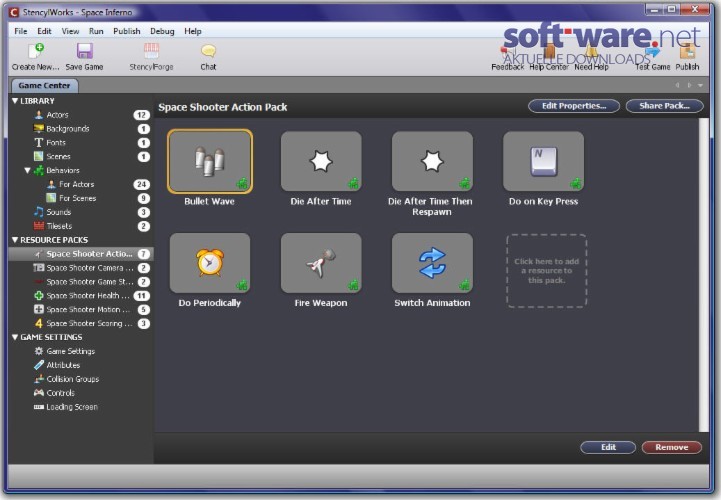The width and height of the screenshot is (721, 500).
Task: Select Space Shooter Scoring pack
Action: coord(81,323)
